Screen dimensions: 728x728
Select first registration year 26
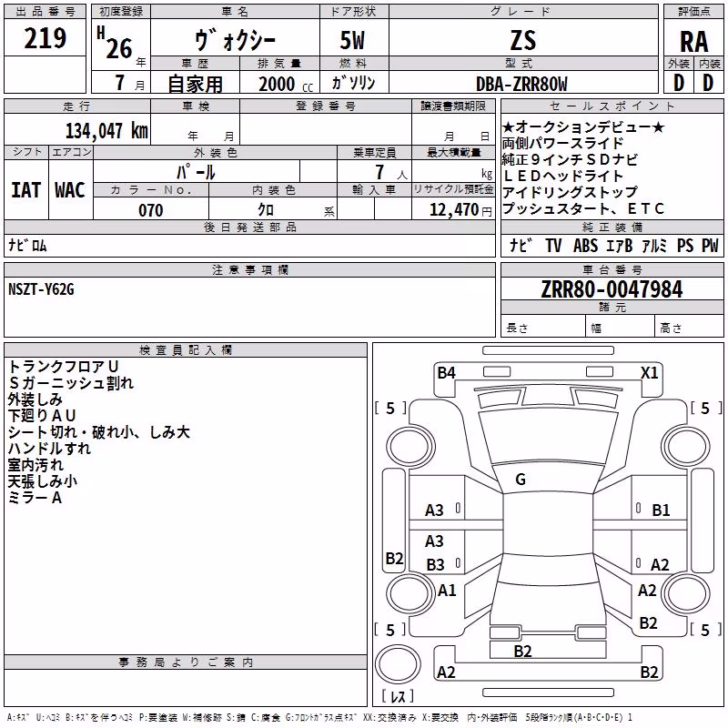119,48
